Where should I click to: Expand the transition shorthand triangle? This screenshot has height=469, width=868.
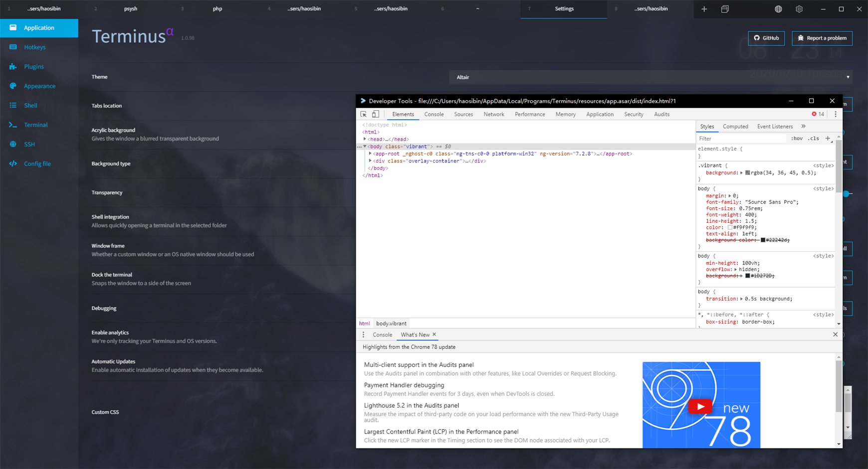742,299
